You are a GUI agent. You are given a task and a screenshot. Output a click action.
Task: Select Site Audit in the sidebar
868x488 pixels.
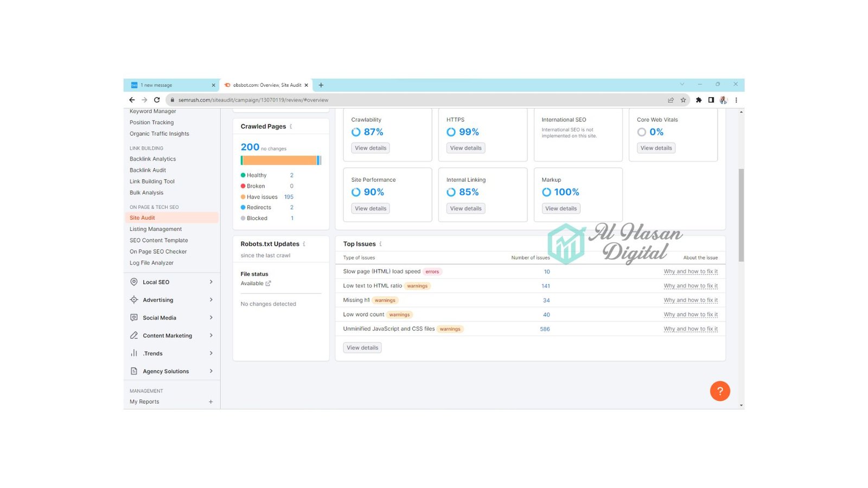point(171,218)
